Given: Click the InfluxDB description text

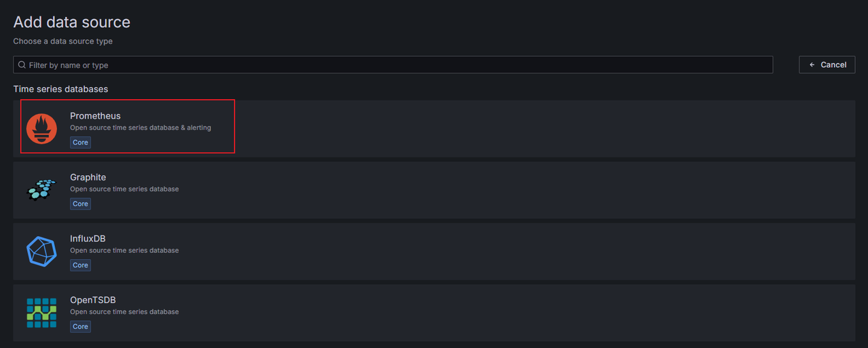Looking at the screenshot, I should click(x=124, y=250).
